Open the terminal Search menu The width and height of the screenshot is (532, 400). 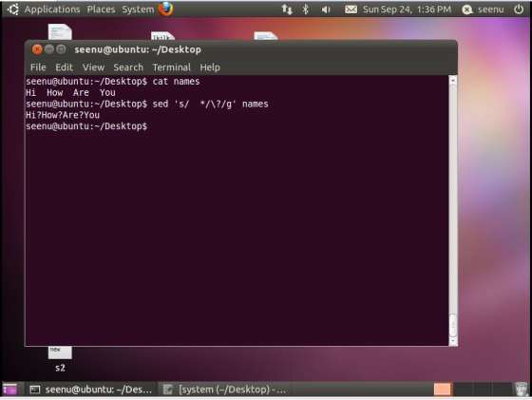[128, 67]
